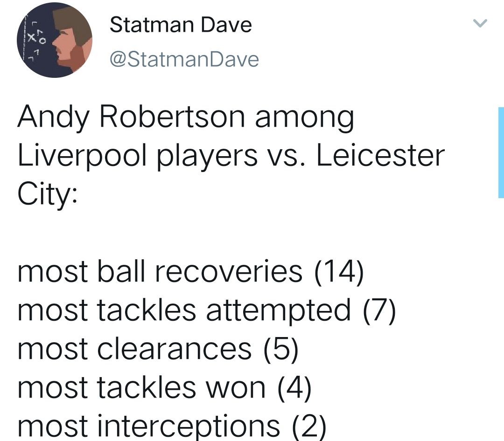Click the (14) recoveries number
504x441 pixels.
point(339,272)
